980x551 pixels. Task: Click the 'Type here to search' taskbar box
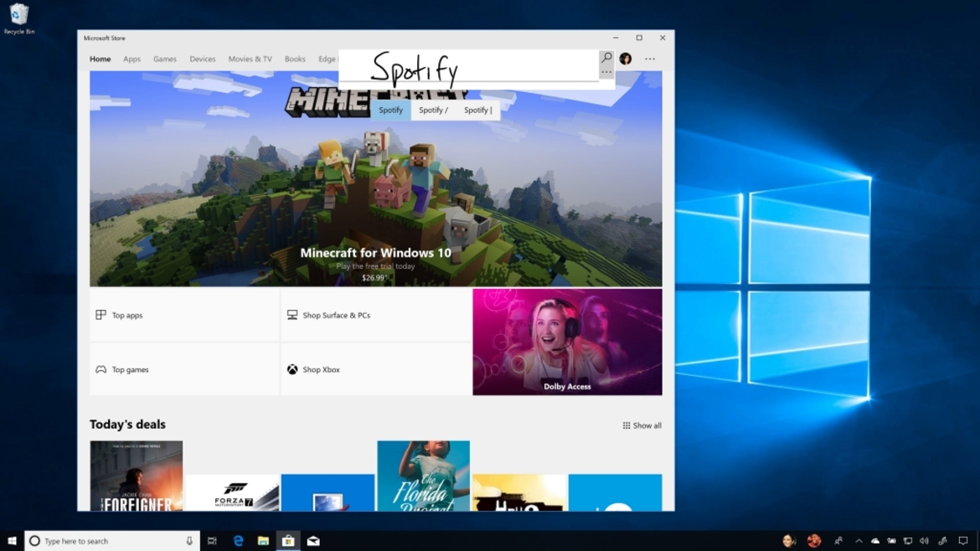pyautogui.click(x=112, y=541)
